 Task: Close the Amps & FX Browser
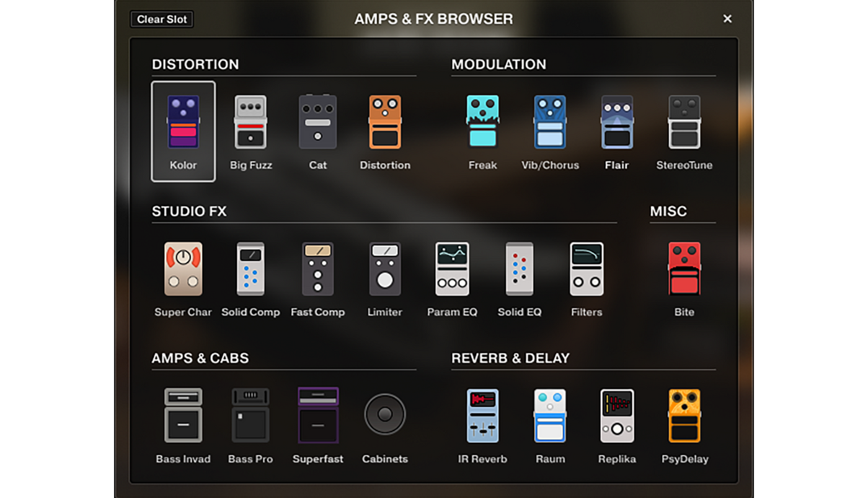pos(728,19)
